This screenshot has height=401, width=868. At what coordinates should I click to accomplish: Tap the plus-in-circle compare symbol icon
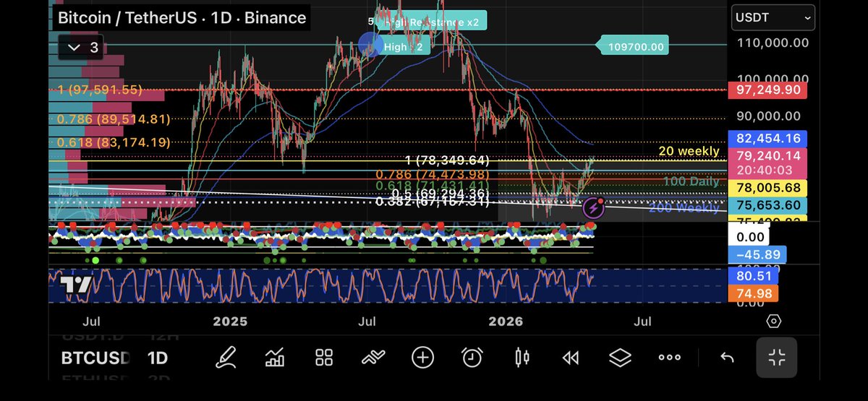point(422,357)
